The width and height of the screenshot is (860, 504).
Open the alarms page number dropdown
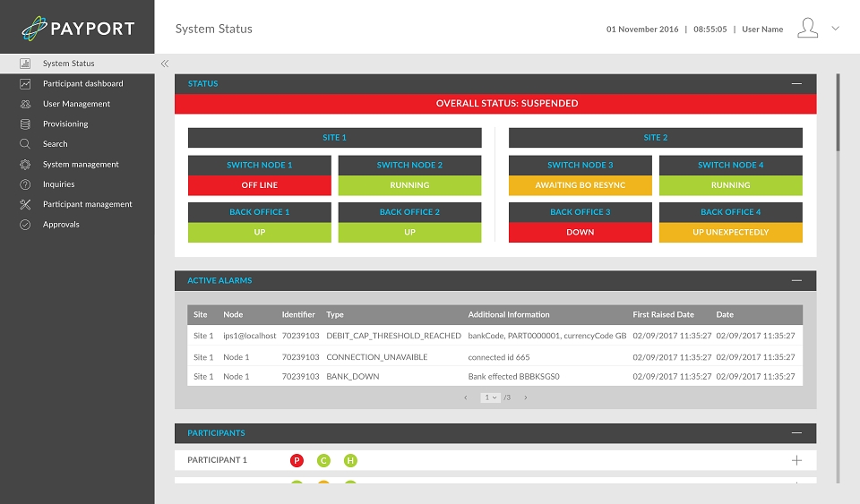point(490,397)
